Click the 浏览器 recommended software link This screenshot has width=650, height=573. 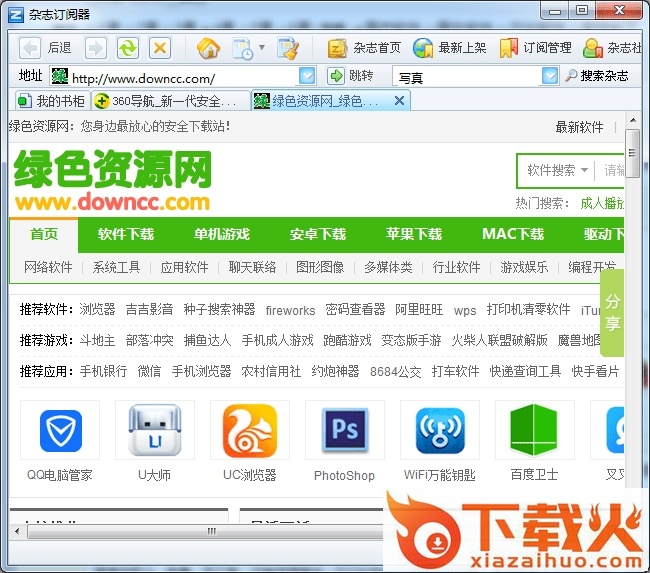[x=97, y=309]
